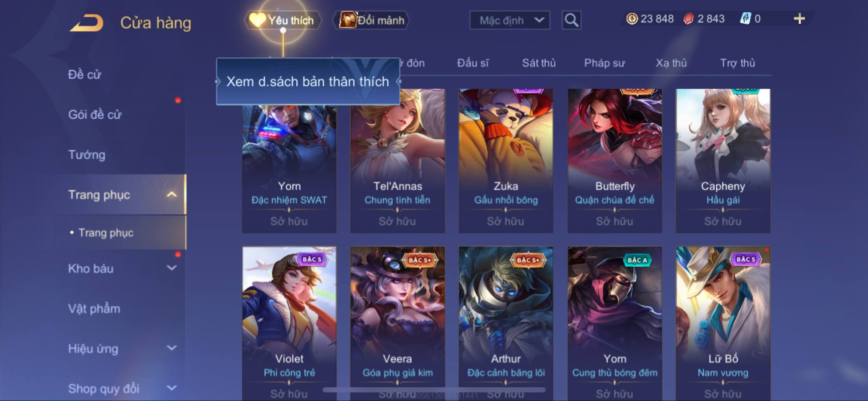Switch to the Sát thủ tab
Viewport: 868px width, 401px height.
[x=539, y=63]
